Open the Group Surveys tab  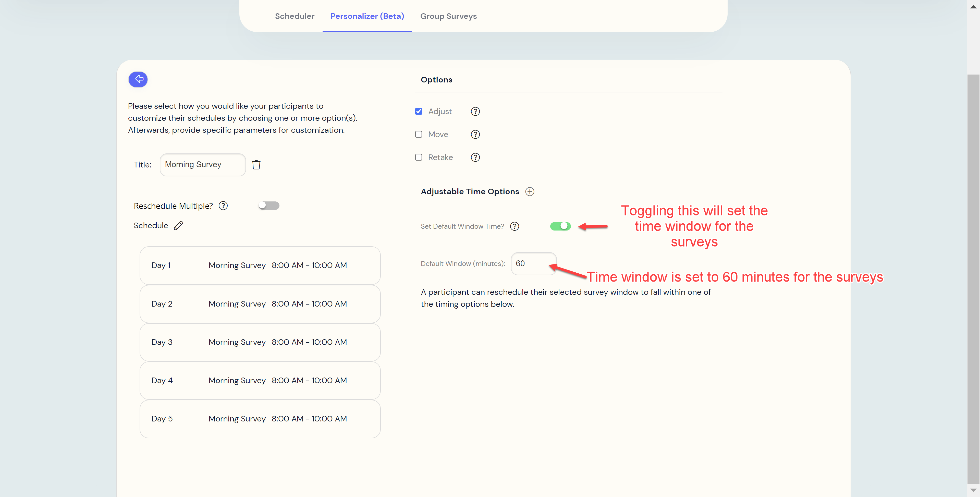pyautogui.click(x=448, y=16)
